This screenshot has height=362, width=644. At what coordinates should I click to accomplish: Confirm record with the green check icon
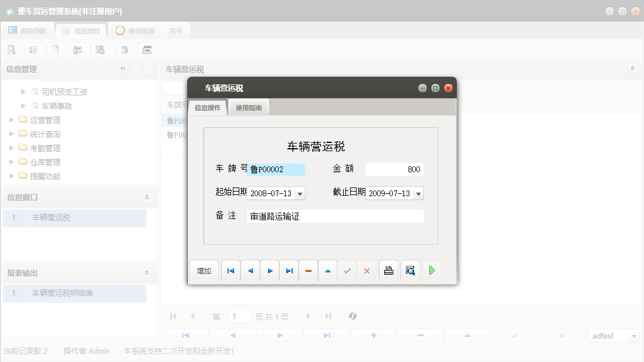coord(347,270)
